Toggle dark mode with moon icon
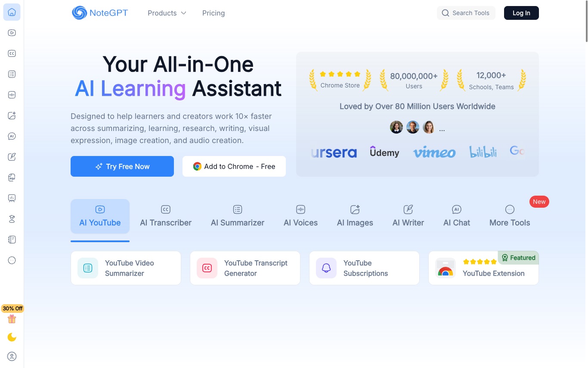Viewport: 588px width, 368px height. point(12,337)
